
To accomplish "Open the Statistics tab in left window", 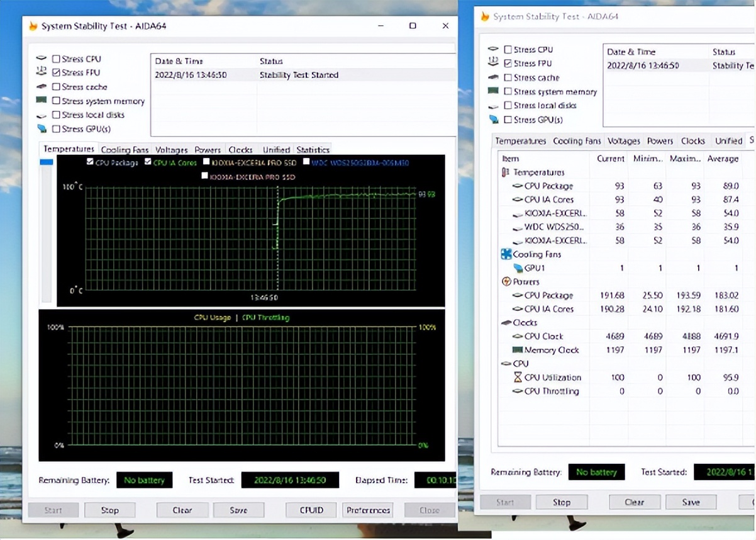I will pyautogui.click(x=313, y=150).
